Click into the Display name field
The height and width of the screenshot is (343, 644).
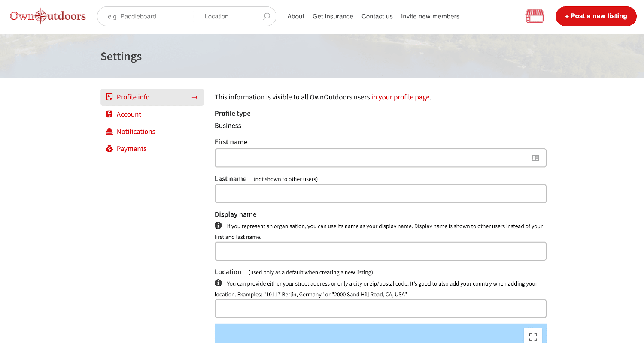pyautogui.click(x=380, y=251)
